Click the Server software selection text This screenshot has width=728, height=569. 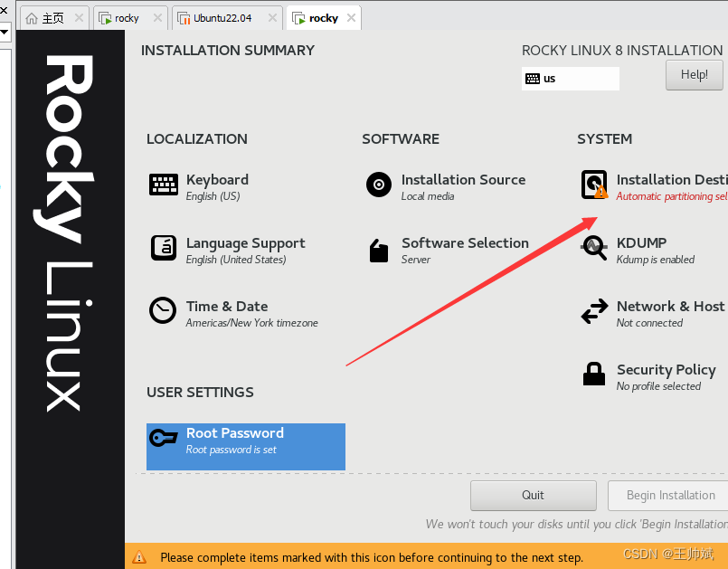pos(416,260)
